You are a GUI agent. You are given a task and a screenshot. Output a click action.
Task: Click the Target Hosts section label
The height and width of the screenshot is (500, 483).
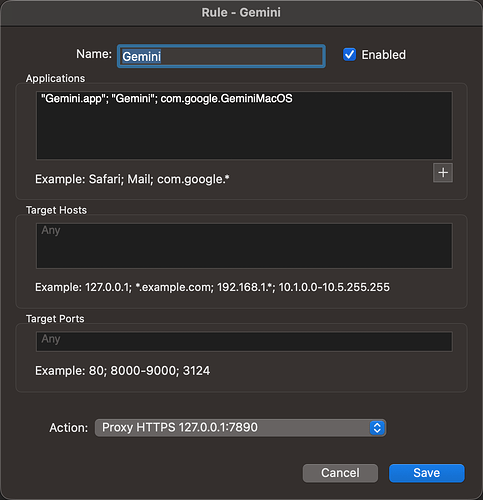pyautogui.click(x=56, y=210)
